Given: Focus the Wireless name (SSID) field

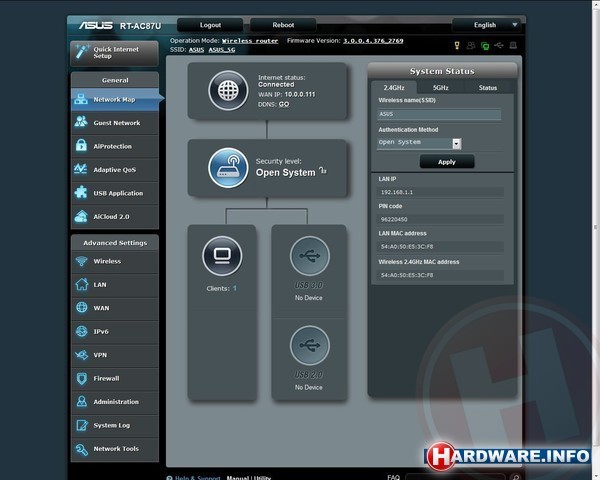Looking at the screenshot, I should [x=439, y=114].
